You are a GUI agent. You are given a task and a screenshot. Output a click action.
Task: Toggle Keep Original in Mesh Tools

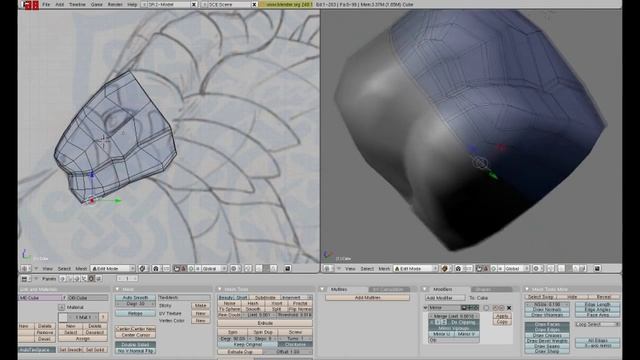tap(247, 344)
